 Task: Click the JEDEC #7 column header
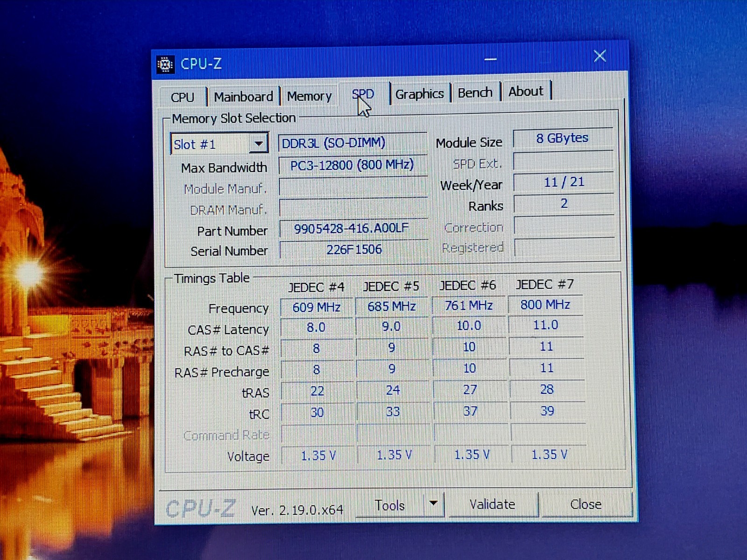[x=545, y=284]
